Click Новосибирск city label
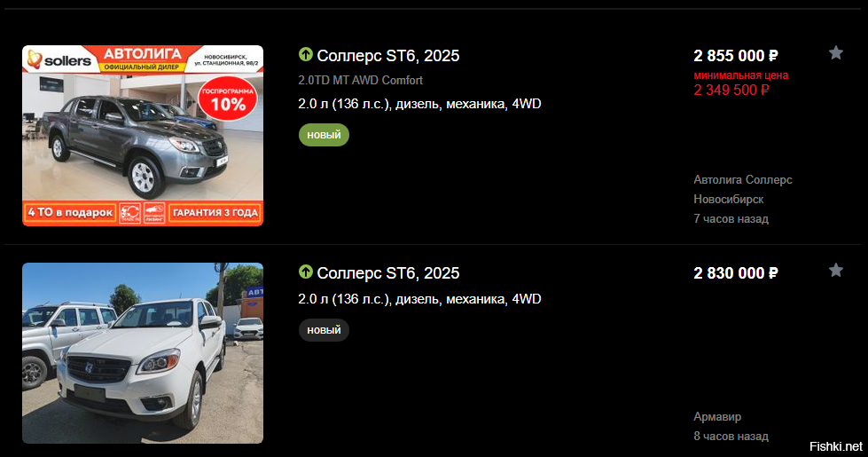The width and height of the screenshot is (868, 457). coord(729,199)
